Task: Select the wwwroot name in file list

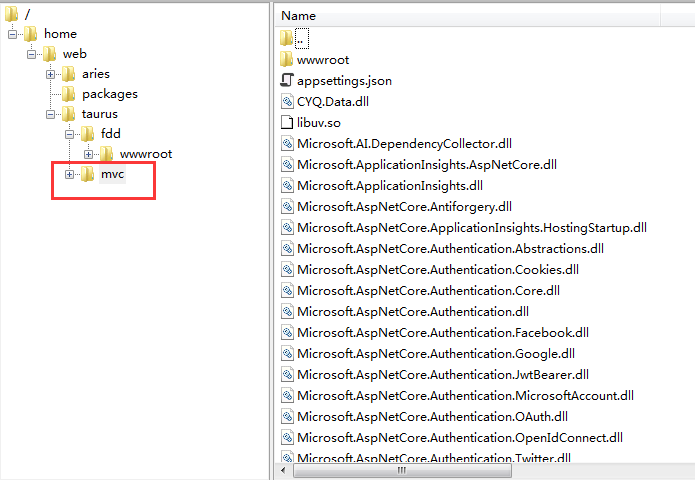Action: (x=323, y=60)
